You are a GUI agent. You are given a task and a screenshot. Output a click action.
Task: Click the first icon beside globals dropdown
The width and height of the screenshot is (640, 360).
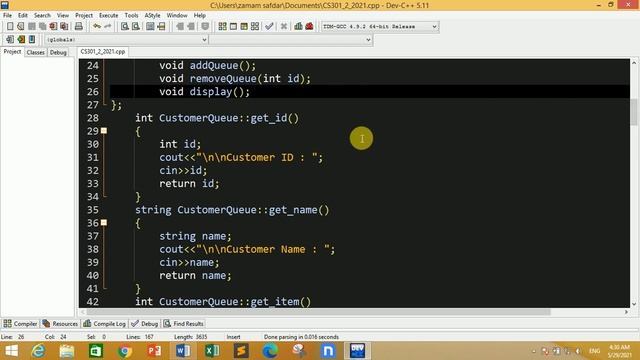click(10, 40)
